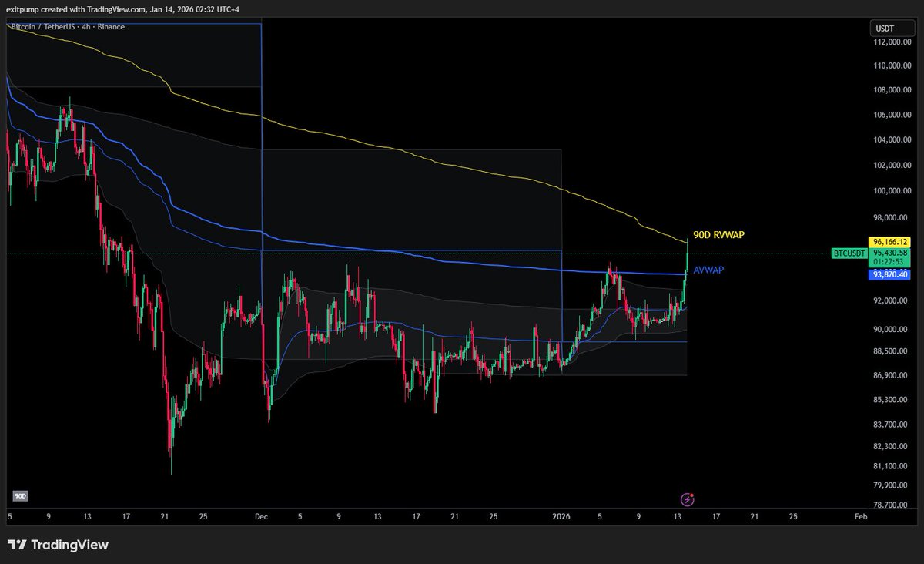Click the 86,900.00 price axis label
Viewport: 924px width, 564px height.
[x=892, y=375]
